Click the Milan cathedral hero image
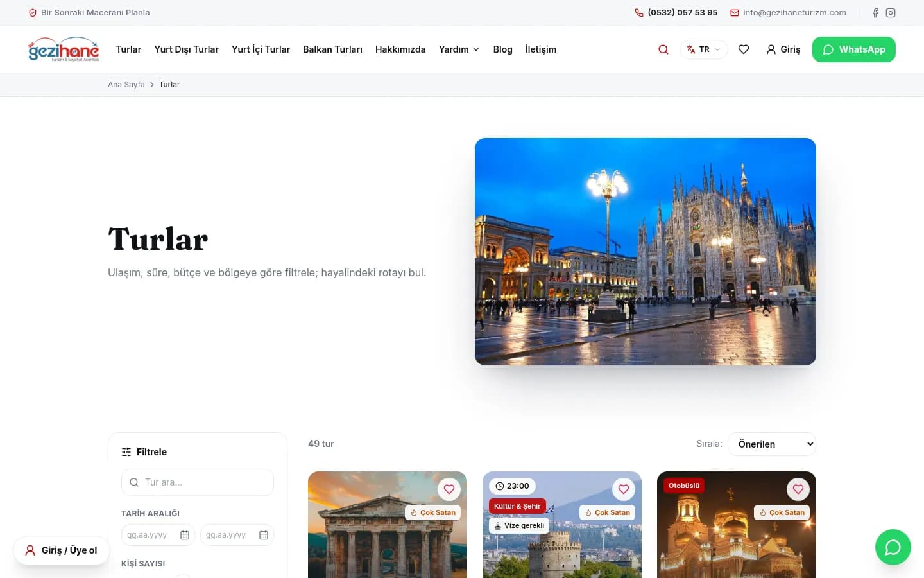Screen dimensions: 924x578 click(646, 252)
